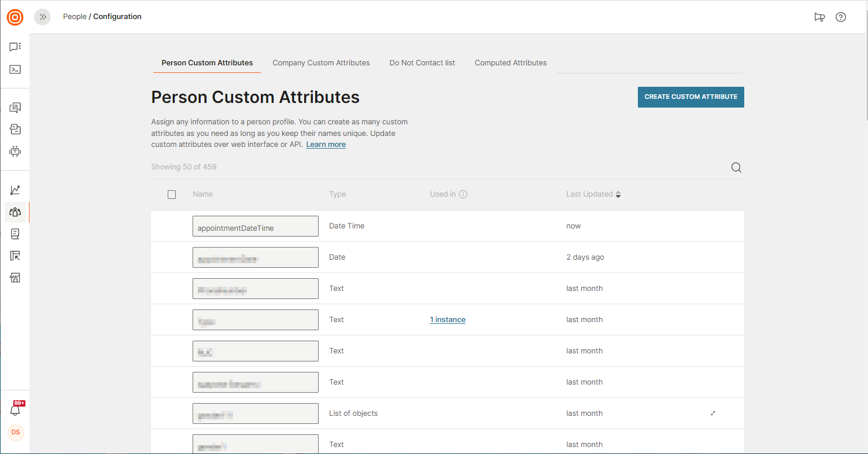Image resolution: width=868 pixels, height=454 pixels.
Task: Open the announcements megaphone icon
Action: [x=819, y=17]
